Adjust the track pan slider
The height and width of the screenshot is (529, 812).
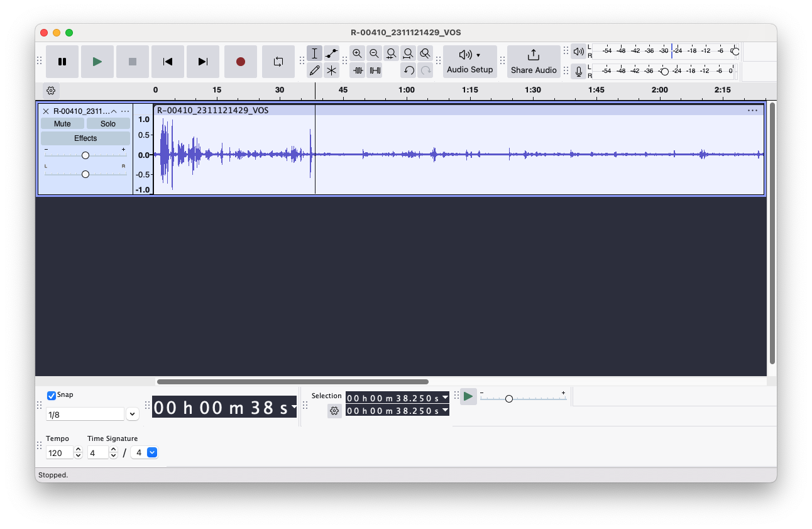tap(85, 174)
